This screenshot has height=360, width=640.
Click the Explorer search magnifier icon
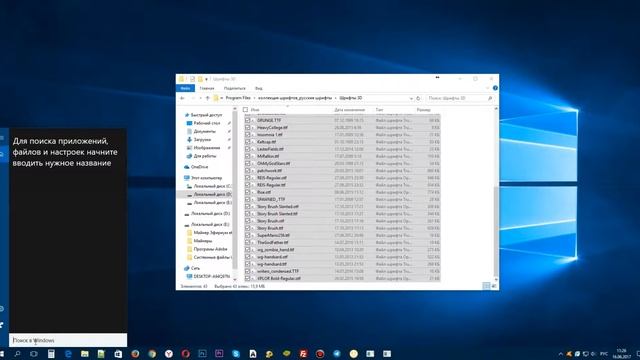490,98
